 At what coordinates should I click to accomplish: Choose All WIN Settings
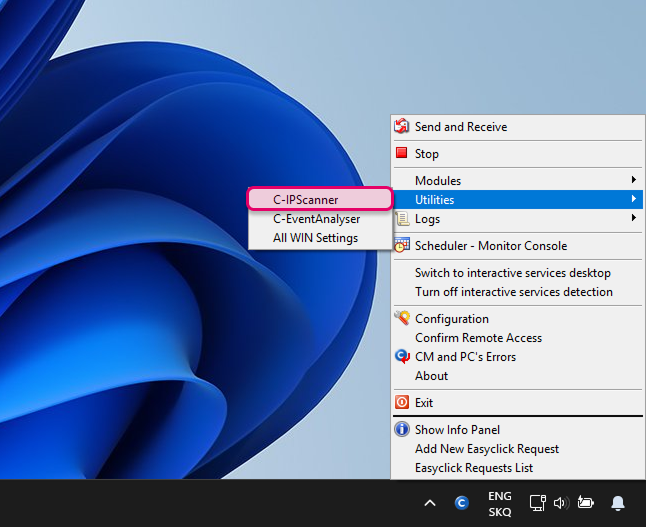tap(320, 238)
